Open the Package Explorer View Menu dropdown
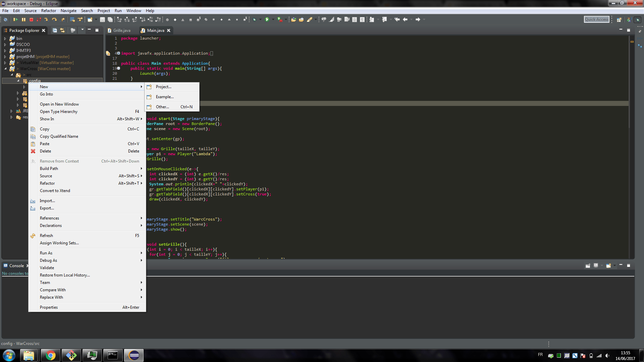Screen dimensions: 644x362 82,30
